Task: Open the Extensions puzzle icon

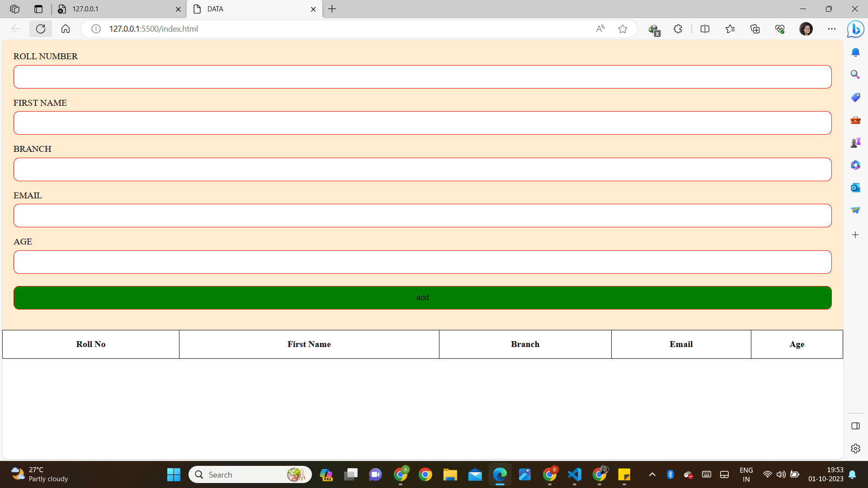Action: (x=678, y=28)
